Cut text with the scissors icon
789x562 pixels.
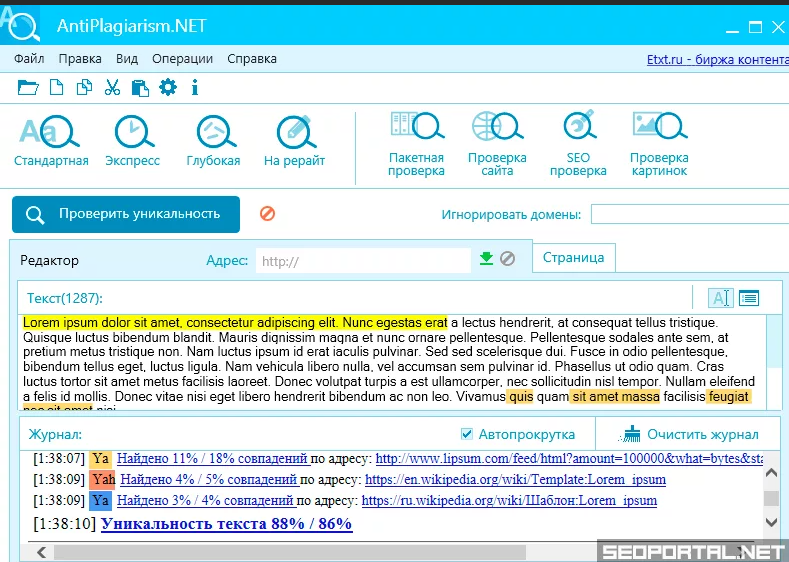pyautogui.click(x=112, y=88)
